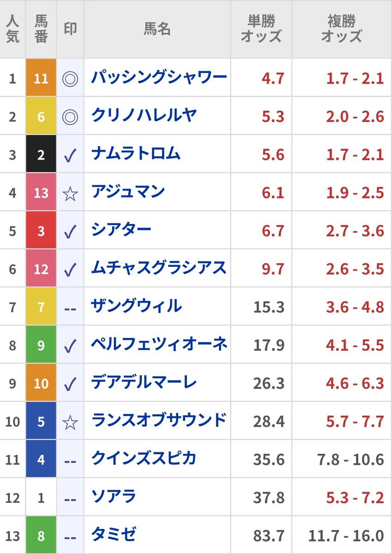Click the star mark next to ランスオブサウンド
The height and width of the screenshot is (554, 392).
coord(70,422)
